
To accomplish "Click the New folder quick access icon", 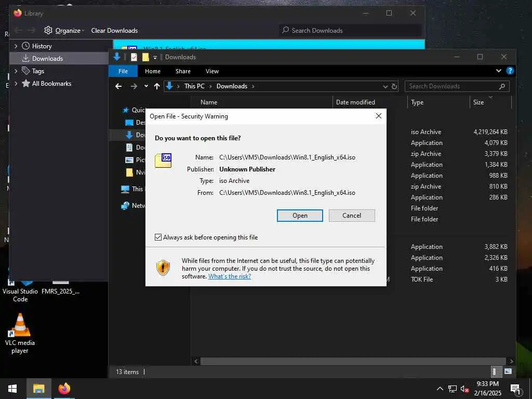I will pyautogui.click(x=145, y=57).
